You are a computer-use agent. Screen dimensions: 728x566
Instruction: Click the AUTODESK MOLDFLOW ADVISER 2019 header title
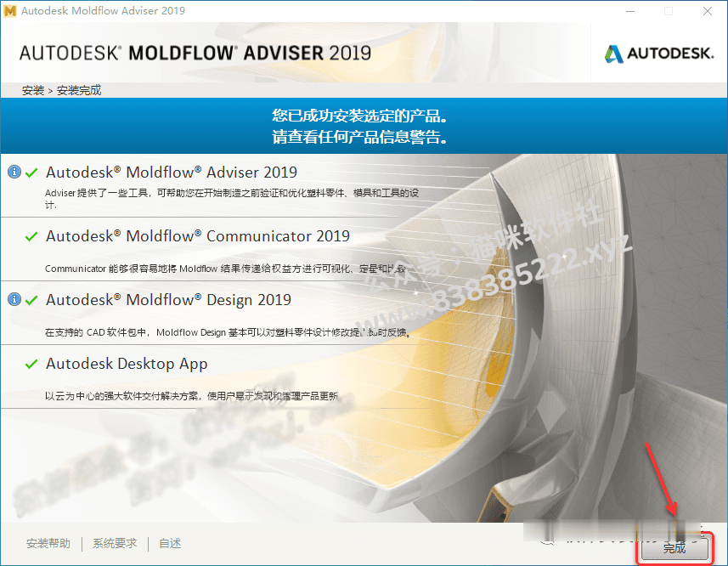click(x=195, y=53)
